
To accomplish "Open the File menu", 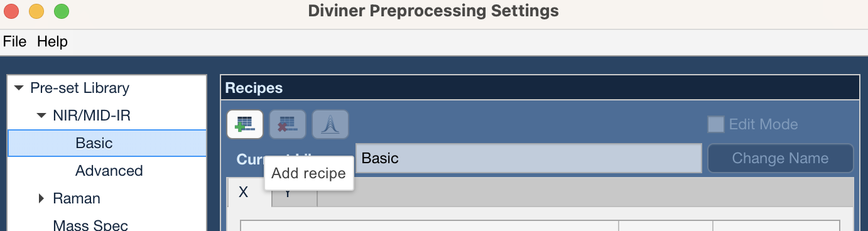I will [x=15, y=42].
